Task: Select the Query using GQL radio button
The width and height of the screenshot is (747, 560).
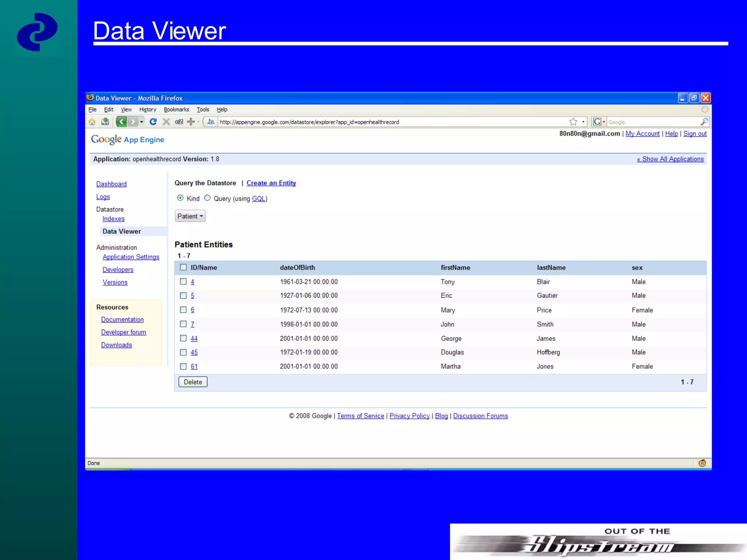Action: coord(207,198)
